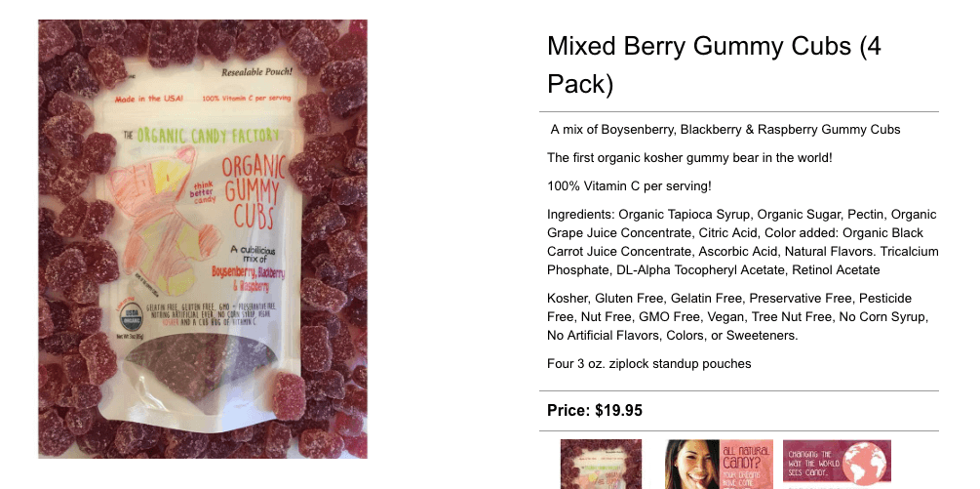Viewport: 980px width, 489px height.
Task: Click the '100% Vitamin C per serving!' line
Action: coord(629,185)
